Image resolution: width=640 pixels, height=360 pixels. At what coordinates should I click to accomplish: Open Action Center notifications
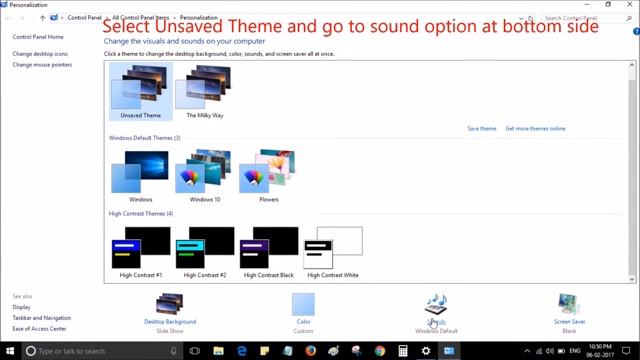coord(626,351)
